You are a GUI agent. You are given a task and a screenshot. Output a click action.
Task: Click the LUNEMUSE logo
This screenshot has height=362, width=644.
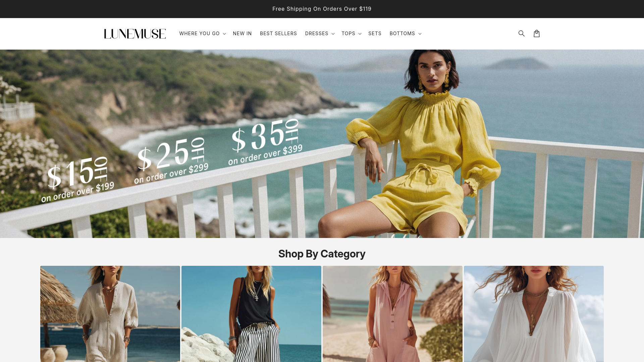[135, 34]
